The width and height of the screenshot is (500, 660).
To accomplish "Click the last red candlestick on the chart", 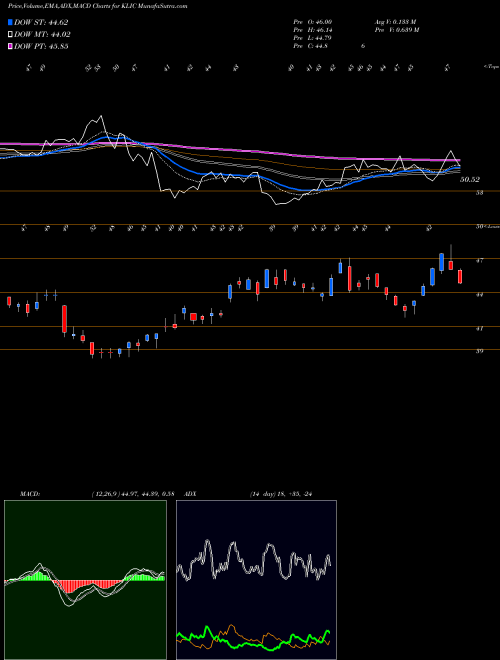I will (x=460, y=277).
